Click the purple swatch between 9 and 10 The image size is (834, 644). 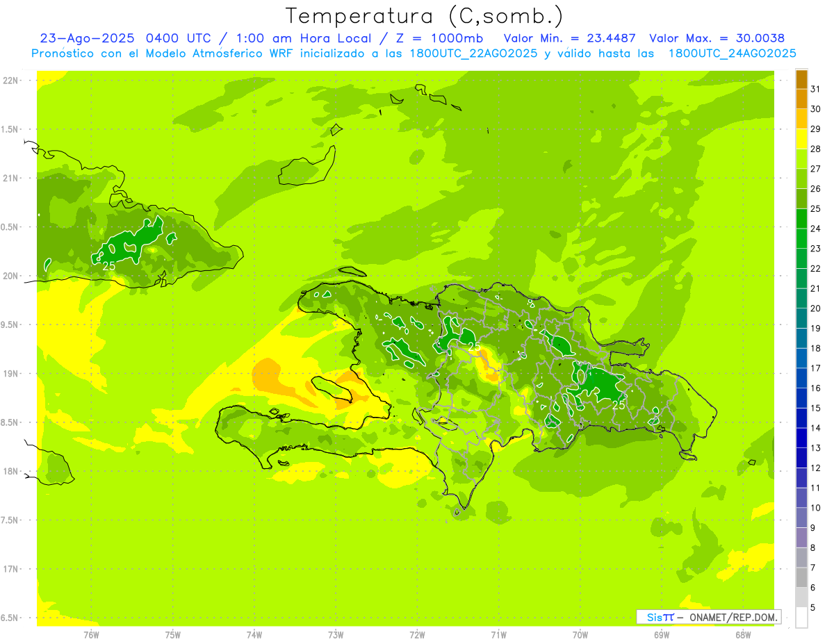coord(801,518)
